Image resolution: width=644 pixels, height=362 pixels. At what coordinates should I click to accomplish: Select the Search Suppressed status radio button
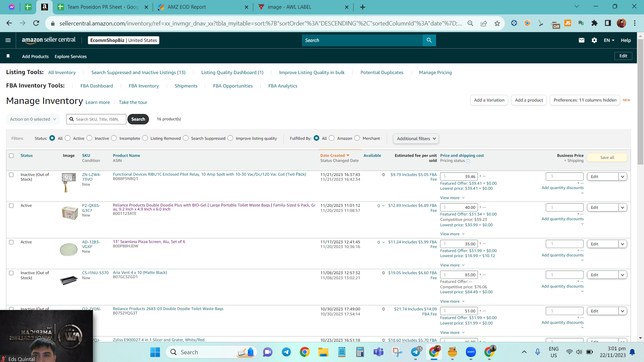click(x=186, y=138)
